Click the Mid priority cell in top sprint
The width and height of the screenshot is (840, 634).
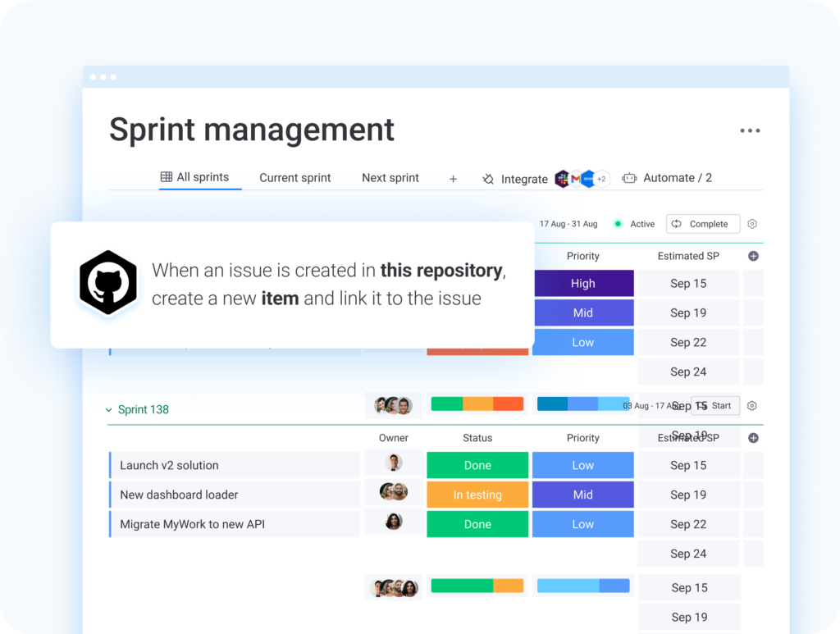coord(584,312)
